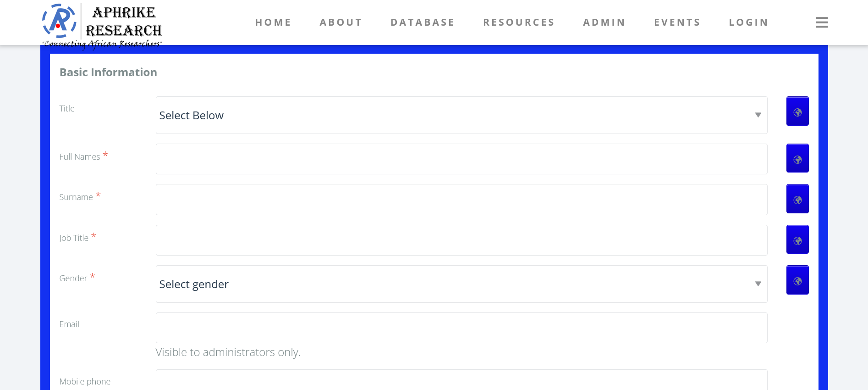
Task: Open the DATABASE menu item
Action: pos(423,22)
